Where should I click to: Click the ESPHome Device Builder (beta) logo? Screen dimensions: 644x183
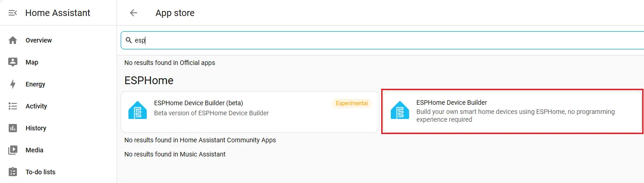[x=138, y=110]
